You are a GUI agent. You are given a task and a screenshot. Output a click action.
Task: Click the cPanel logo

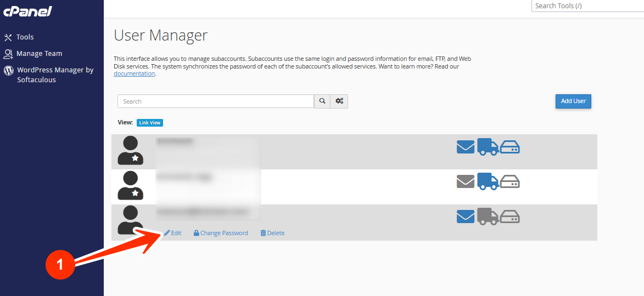click(x=27, y=12)
